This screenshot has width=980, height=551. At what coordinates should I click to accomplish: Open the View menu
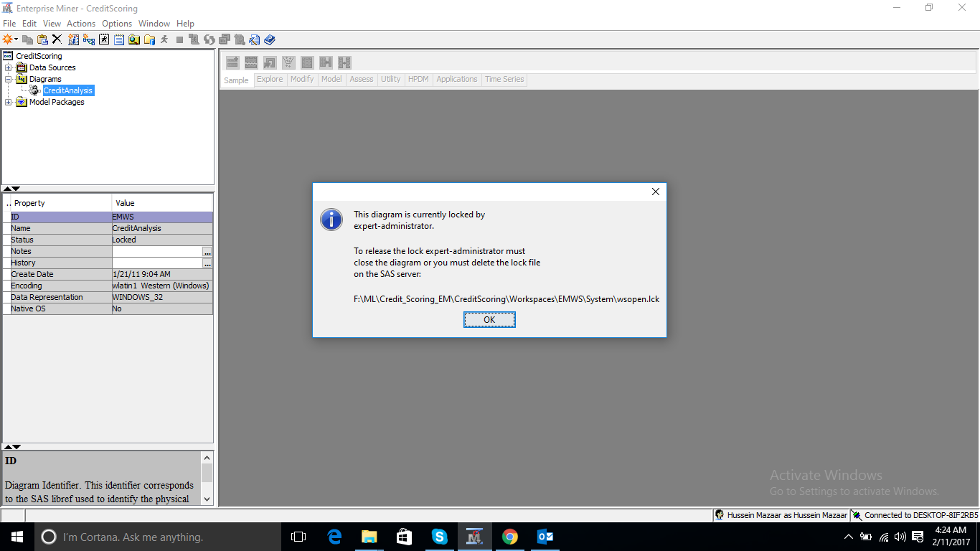coord(52,24)
